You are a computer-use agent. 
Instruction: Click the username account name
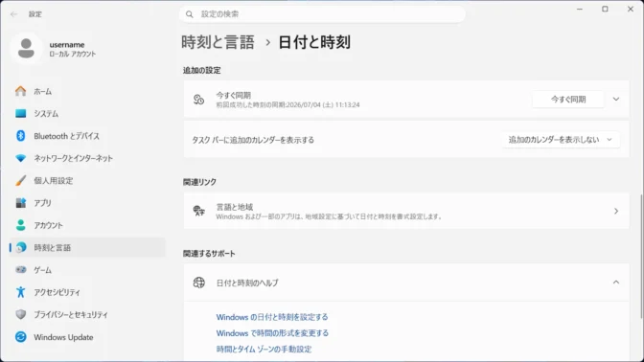[67, 44]
